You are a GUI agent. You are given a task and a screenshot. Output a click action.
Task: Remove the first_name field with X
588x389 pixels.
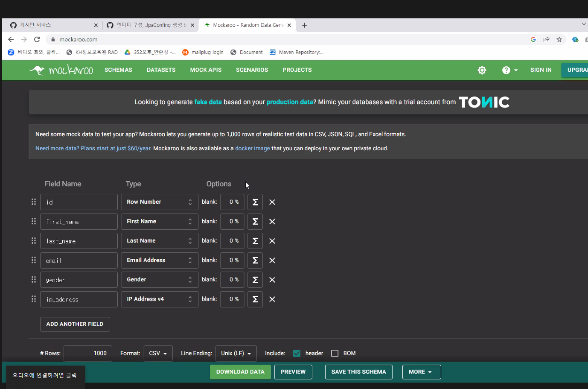(272, 222)
